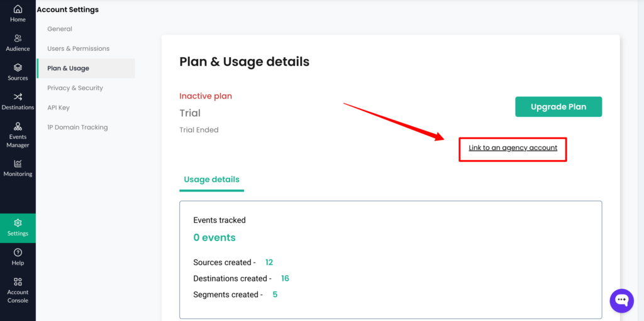
Task: Select the Destinations shuffle icon
Action: coord(18,97)
